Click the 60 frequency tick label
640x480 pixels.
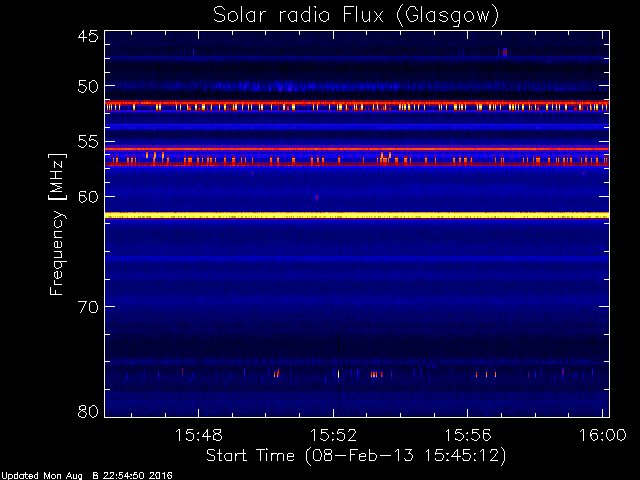(x=88, y=197)
